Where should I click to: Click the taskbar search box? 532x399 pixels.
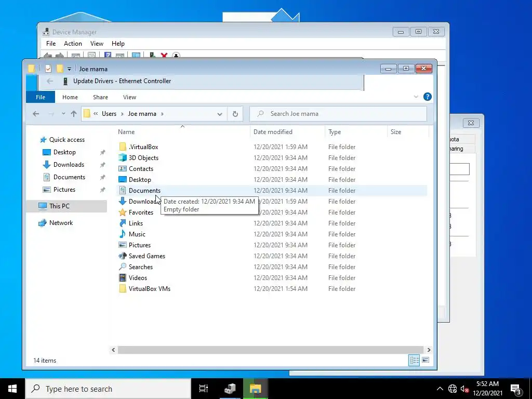(x=108, y=389)
